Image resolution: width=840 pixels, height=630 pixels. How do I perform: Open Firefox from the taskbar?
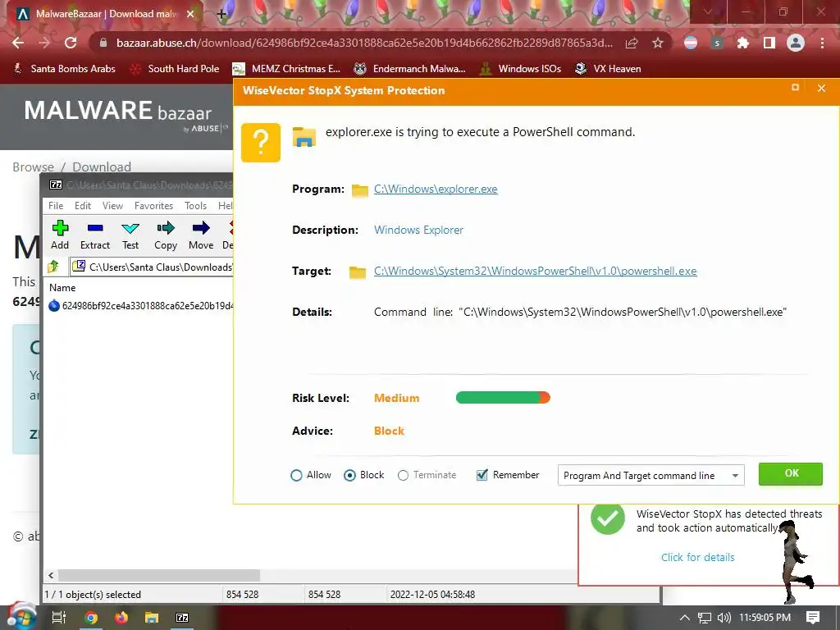tap(121, 618)
